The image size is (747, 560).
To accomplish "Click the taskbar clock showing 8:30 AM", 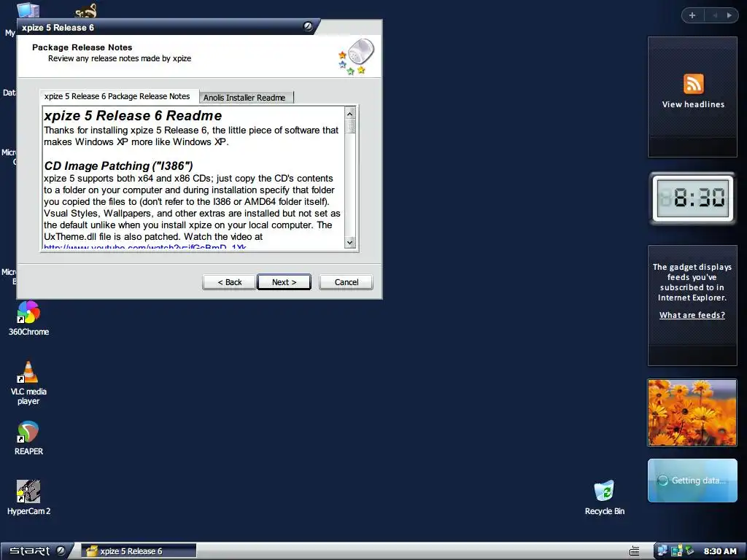I will (720, 551).
